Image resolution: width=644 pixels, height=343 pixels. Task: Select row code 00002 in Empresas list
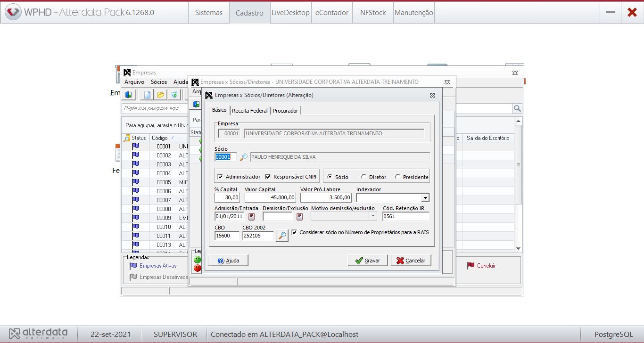click(x=164, y=155)
